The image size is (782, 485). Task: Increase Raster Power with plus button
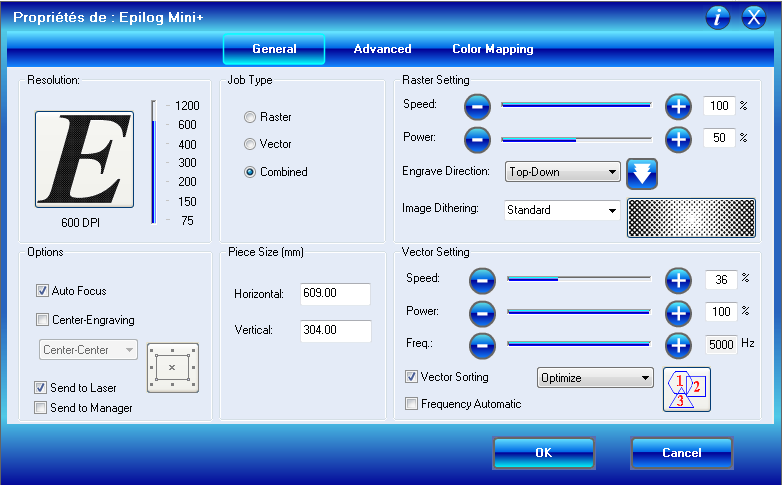point(678,139)
